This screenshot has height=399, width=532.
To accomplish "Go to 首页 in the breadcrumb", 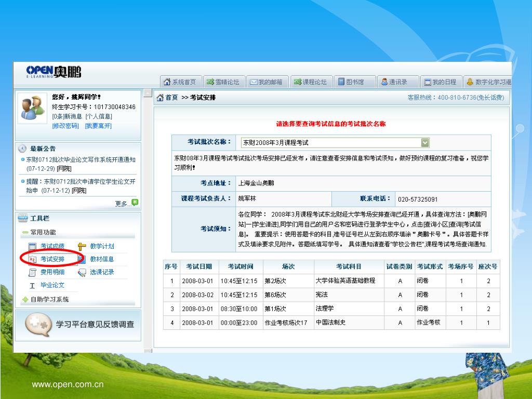I will [x=171, y=98].
